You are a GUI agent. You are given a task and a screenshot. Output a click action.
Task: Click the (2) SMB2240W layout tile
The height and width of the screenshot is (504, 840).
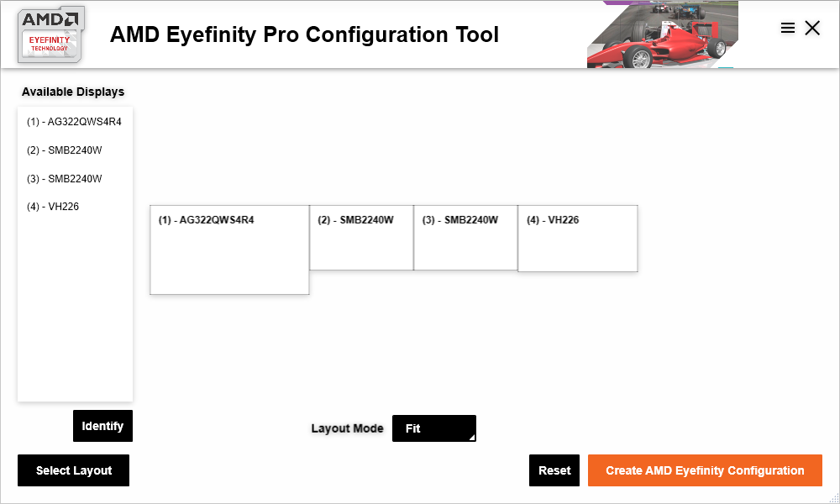pyautogui.click(x=361, y=238)
